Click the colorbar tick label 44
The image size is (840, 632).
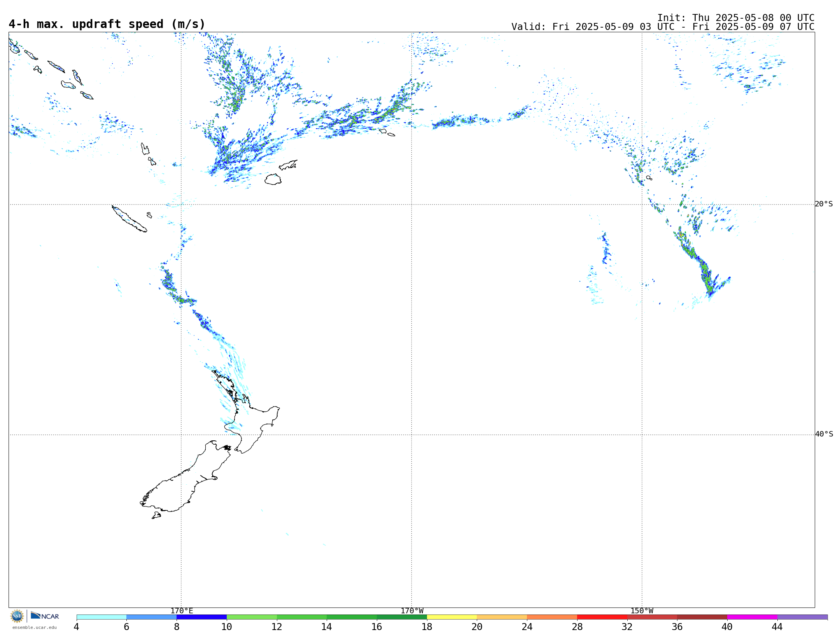click(777, 627)
